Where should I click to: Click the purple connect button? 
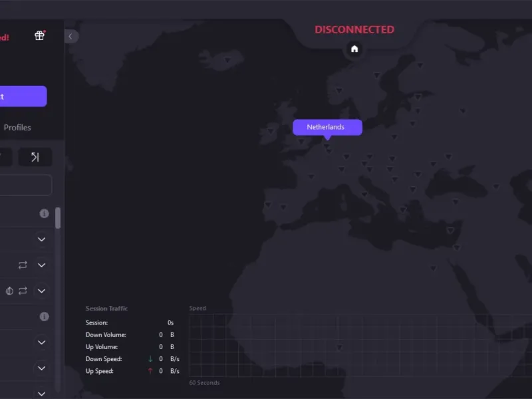[x=23, y=96]
